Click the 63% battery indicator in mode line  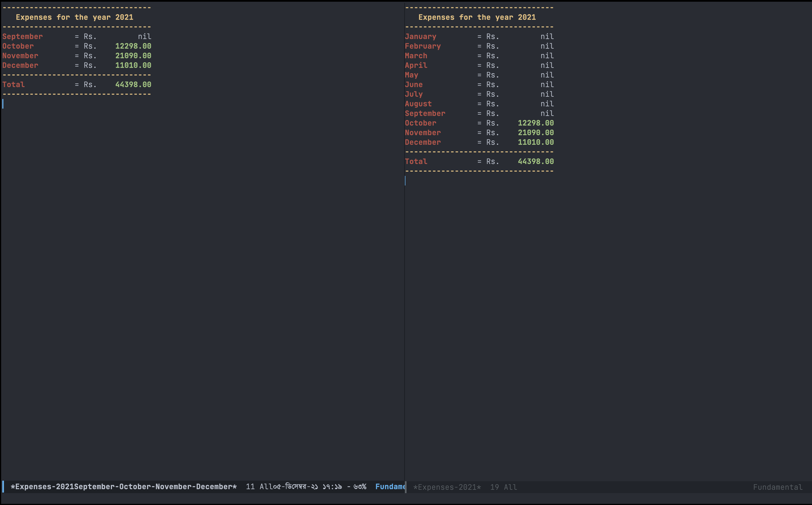coord(360,487)
